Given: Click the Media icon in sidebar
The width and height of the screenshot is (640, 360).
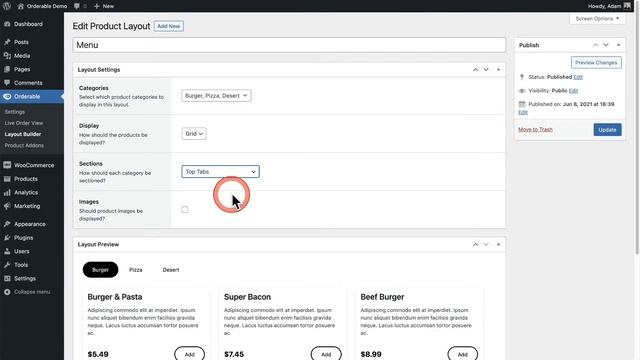Looking at the screenshot, I should (7, 56).
